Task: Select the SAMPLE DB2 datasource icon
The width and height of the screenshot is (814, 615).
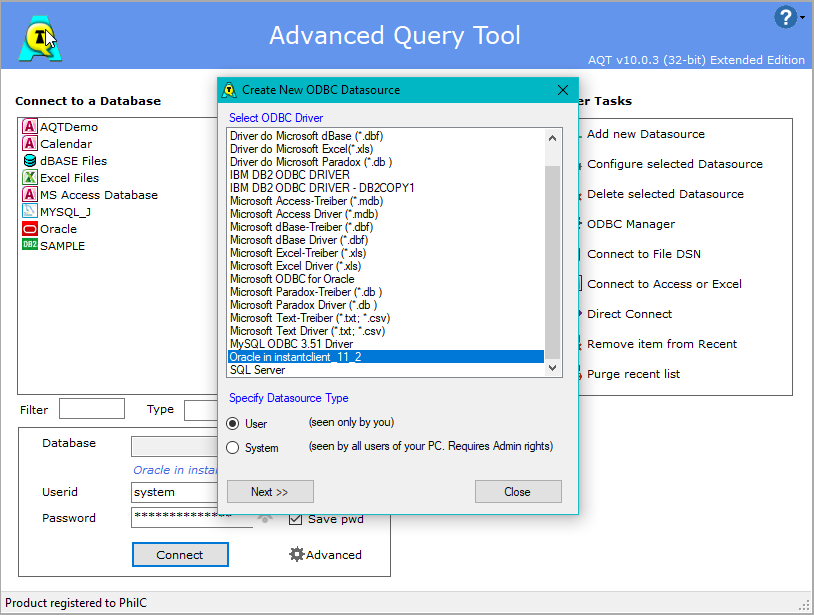Action: pyautogui.click(x=30, y=244)
